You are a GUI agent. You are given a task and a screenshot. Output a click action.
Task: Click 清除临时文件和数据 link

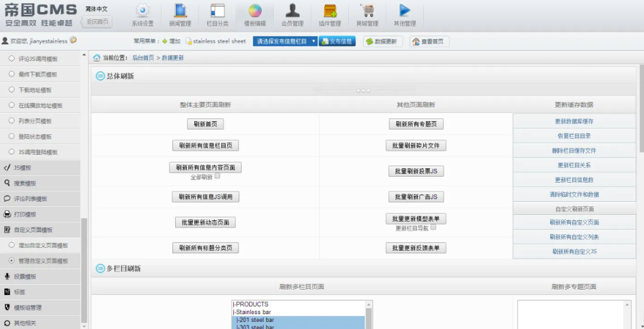point(574,195)
